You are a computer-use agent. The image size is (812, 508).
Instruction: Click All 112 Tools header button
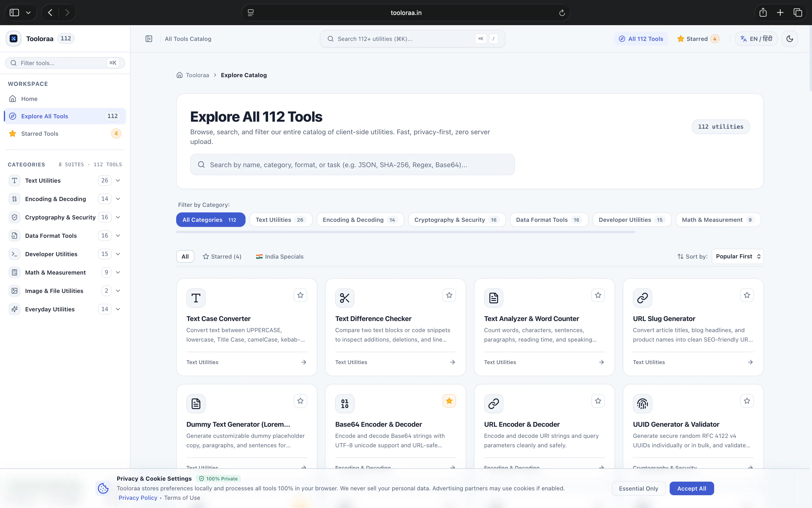[x=641, y=39]
